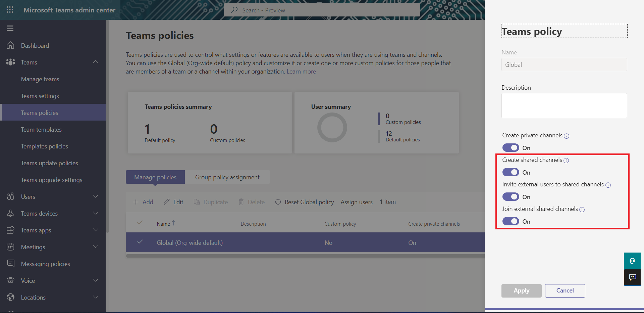
Task: Expand the Meetings navigation section
Action: (96, 247)
